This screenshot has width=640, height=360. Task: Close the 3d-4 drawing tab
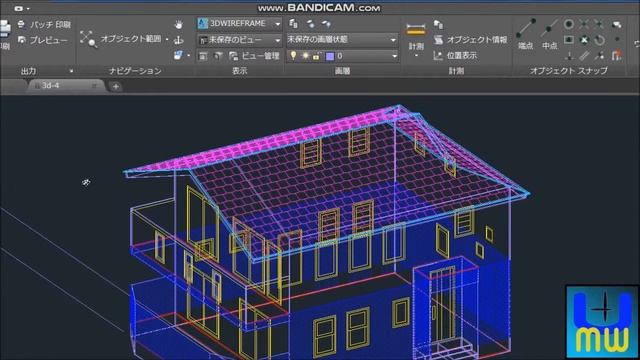pyautogui.click(x=94, y=86)
